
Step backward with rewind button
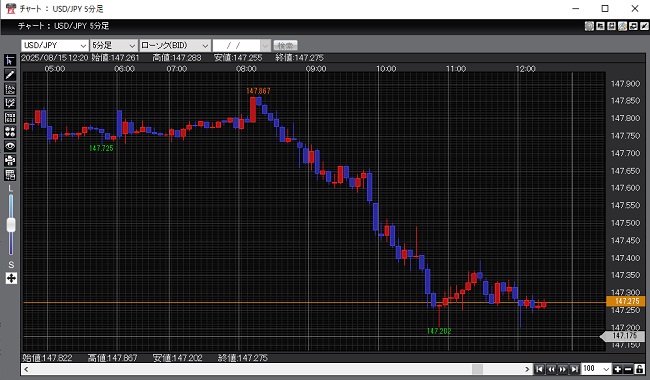[x=551, y=369]
